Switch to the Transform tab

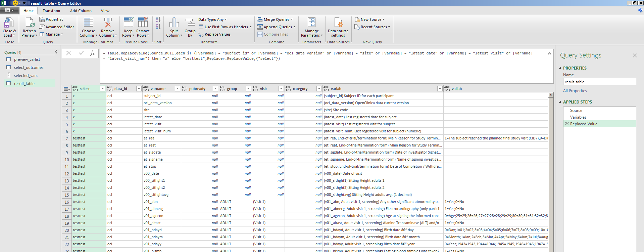[x=51, y=11]
